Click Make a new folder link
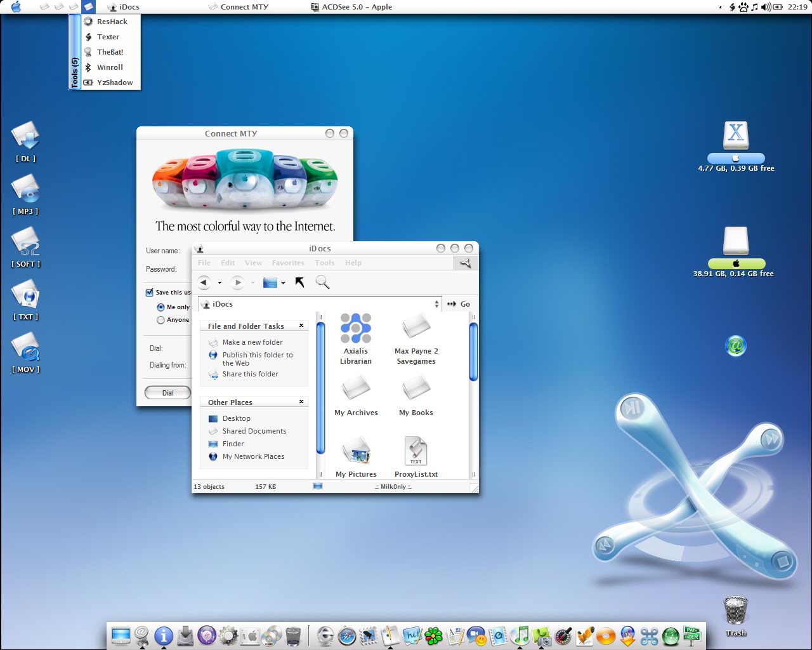This screenshot has height=650, width=812. (252, 342)
